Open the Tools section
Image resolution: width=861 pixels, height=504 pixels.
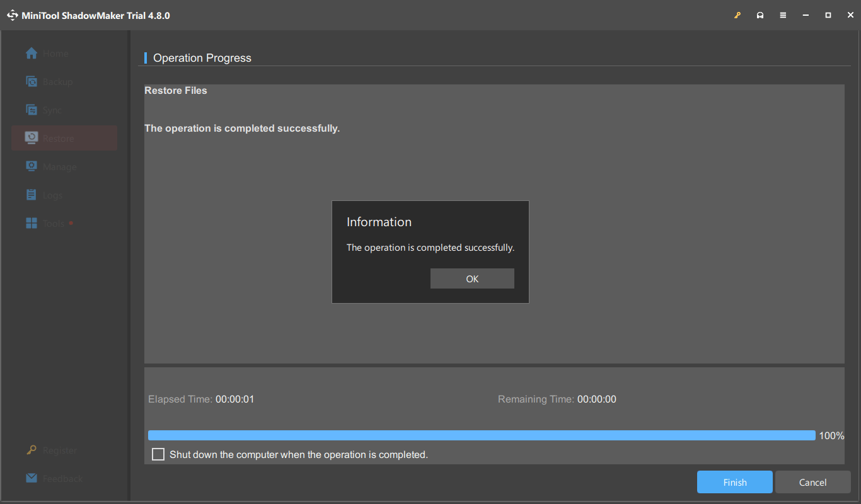50,223
